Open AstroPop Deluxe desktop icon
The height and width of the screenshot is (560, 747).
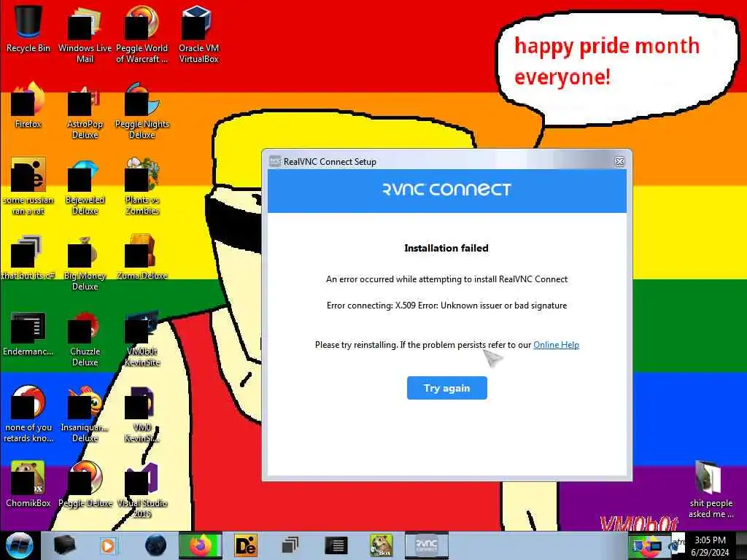[85, 111]
